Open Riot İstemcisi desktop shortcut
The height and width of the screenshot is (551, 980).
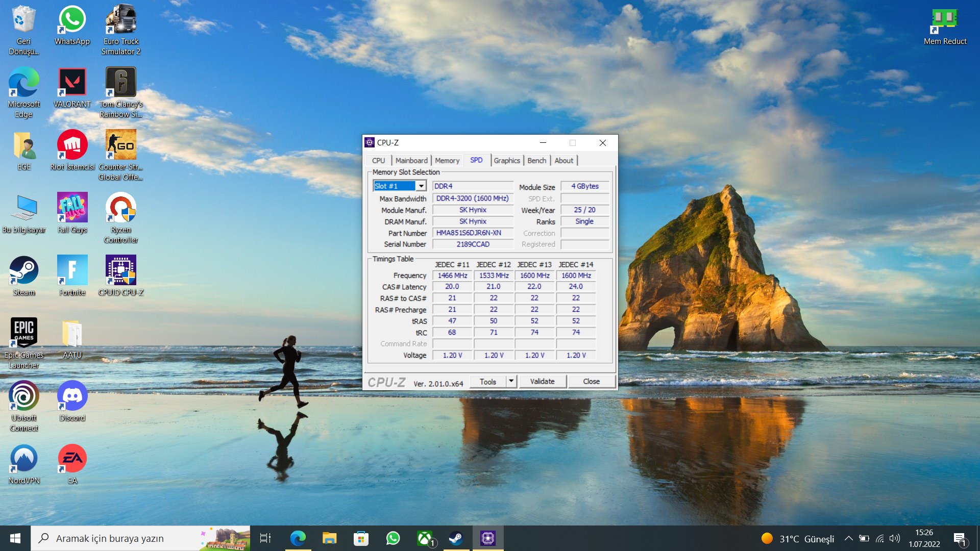tap(72, 151)
